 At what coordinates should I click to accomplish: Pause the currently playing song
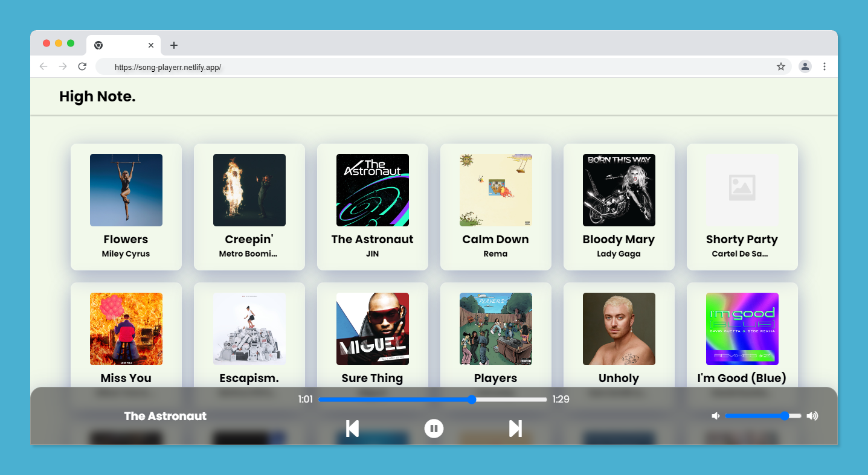click(434, 429)
